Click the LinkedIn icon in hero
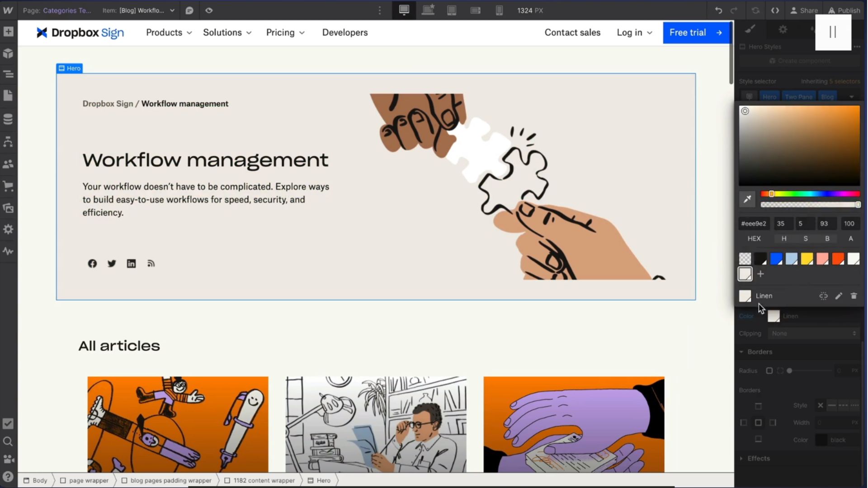Viewport: 868px width, 488px height. coord(131,263)
